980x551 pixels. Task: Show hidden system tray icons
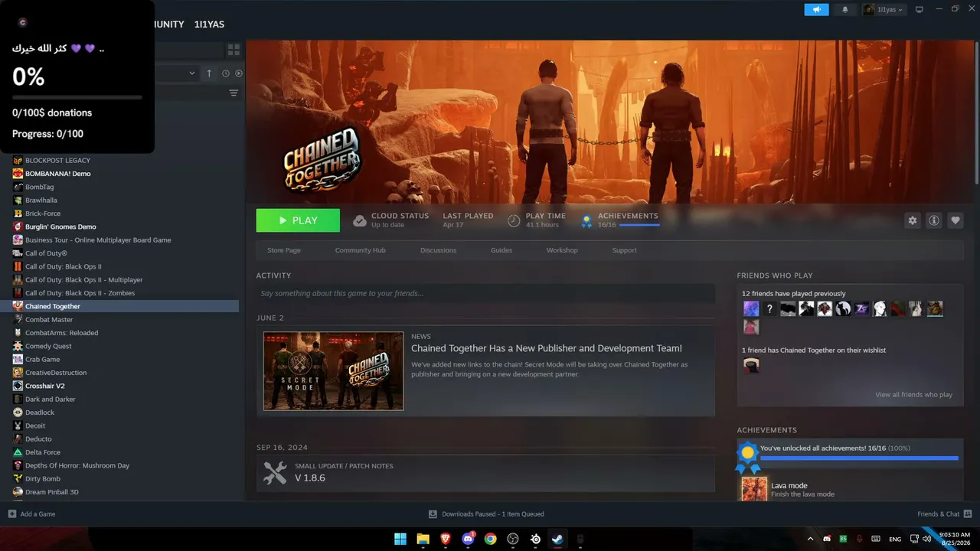tap(810, 539)
